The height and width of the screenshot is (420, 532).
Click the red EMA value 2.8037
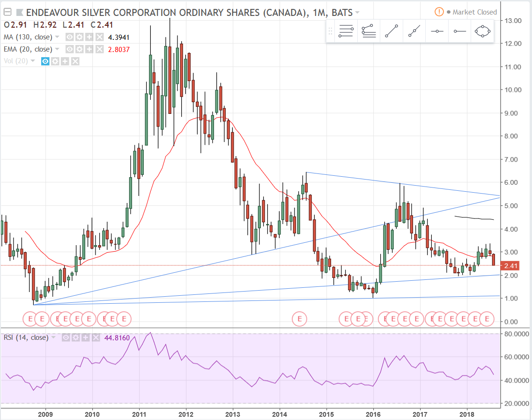(119, 50)
